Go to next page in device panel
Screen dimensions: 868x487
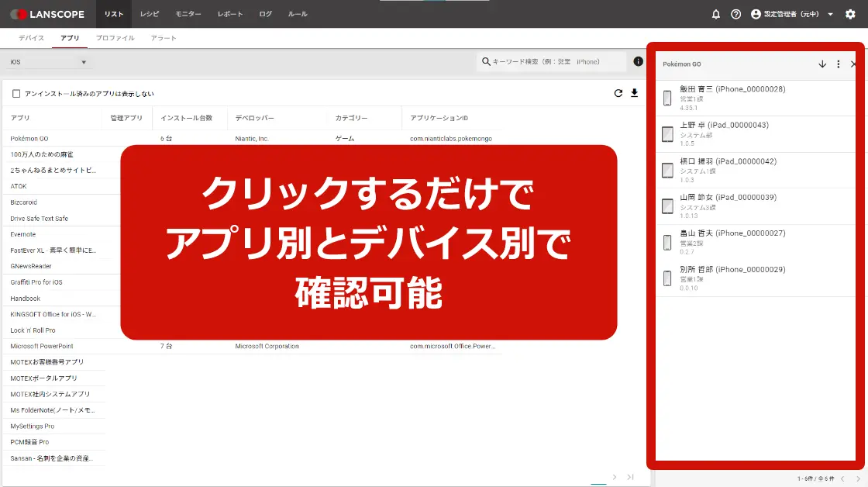tap(859, 478)
